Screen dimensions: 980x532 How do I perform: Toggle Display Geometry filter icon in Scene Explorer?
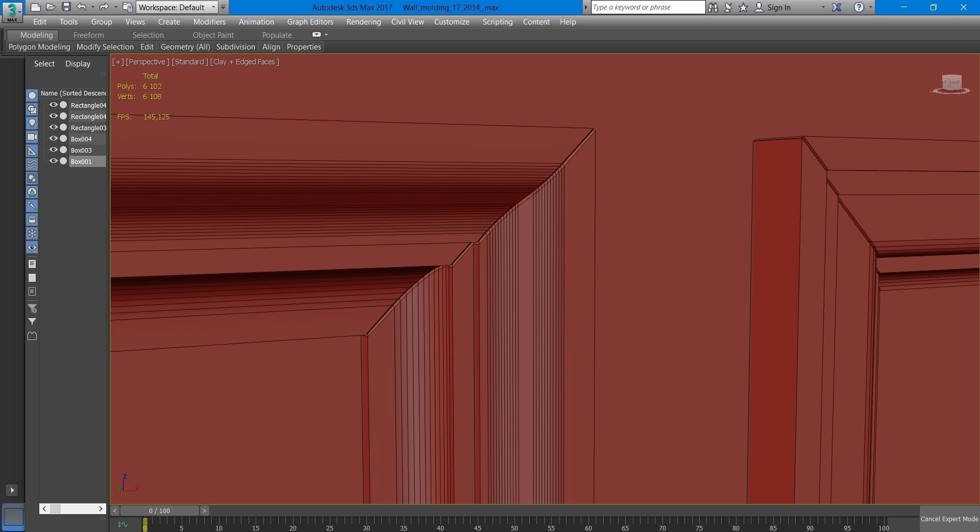tap(32, 95)
